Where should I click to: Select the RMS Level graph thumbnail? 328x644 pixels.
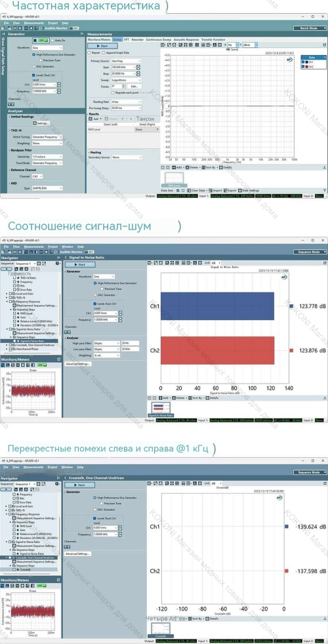pyautogui.click(x=174, y=178)
